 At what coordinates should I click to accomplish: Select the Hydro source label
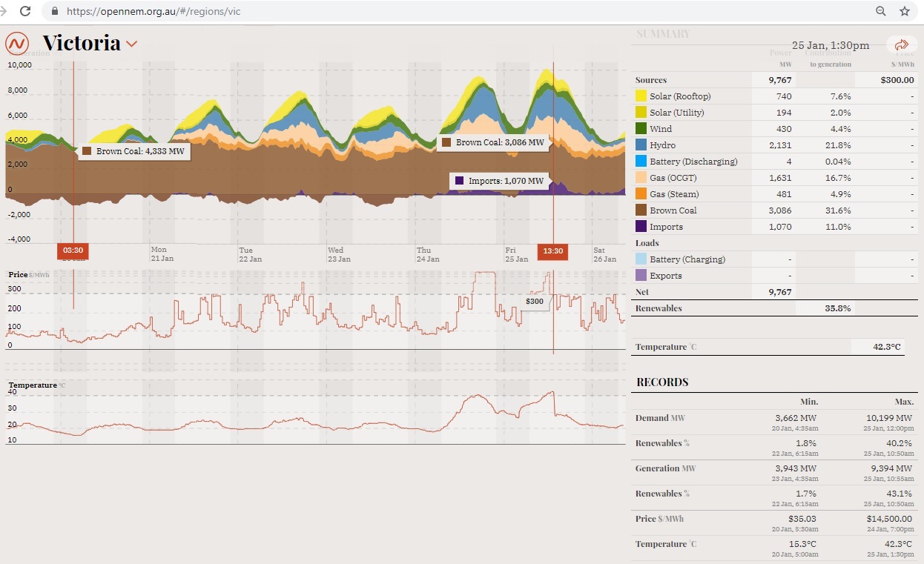tap(662, 145)
